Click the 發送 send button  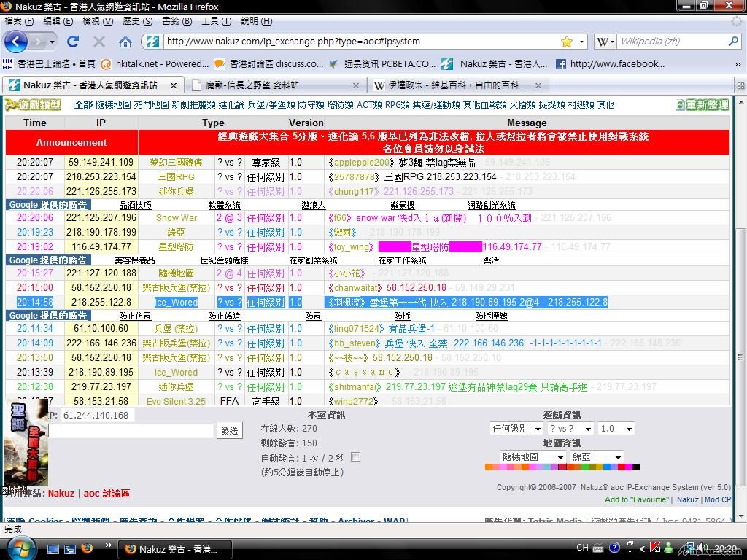[x=229, y=430]
